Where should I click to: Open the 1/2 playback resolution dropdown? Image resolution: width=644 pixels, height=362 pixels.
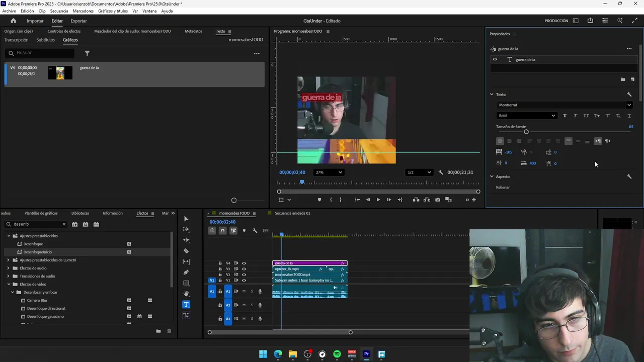coord(419,172)
